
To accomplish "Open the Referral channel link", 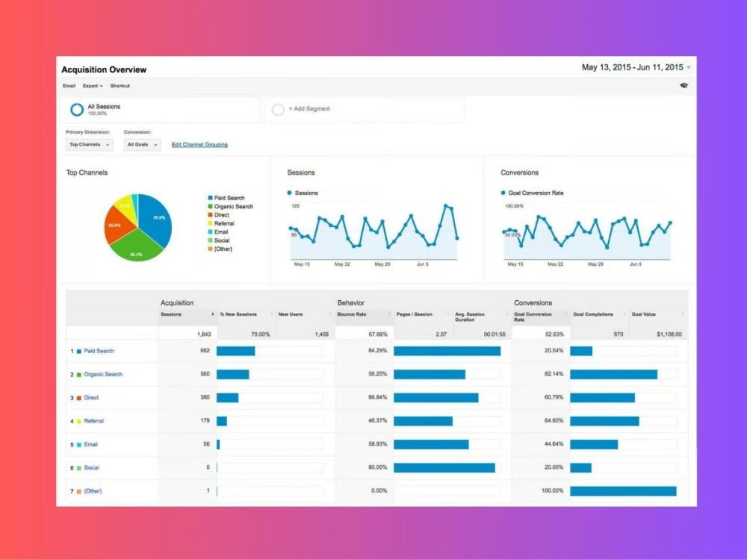I will [93, 421].
